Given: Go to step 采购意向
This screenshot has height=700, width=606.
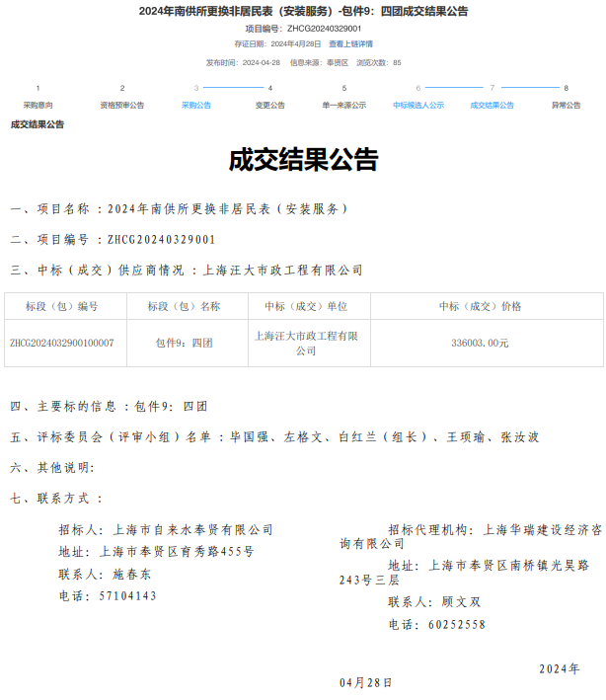Looking at the screenshot, I should point(38,105).
